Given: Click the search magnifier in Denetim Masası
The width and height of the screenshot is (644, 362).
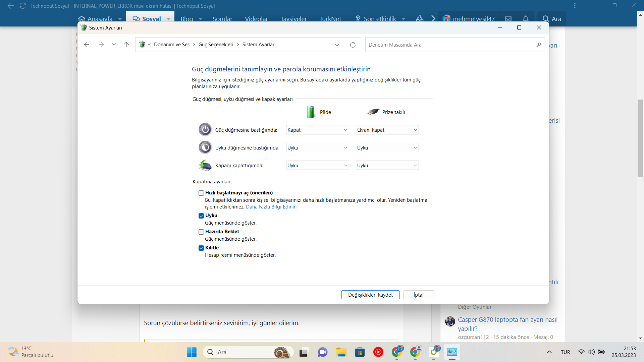Looking at the screenshot, I should [x=539, y=45].
